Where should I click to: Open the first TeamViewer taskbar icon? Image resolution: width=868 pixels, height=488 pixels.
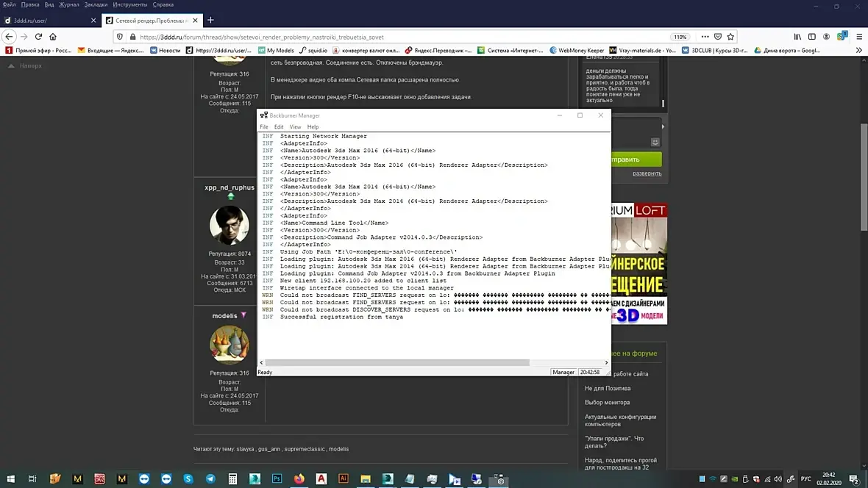pyautogui.click(x=144, y=478)
